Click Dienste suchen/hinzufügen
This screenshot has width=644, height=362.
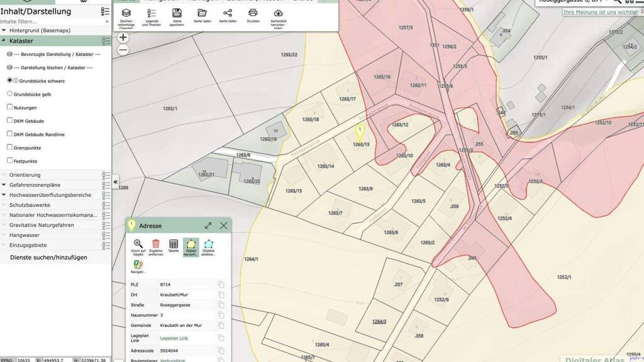click(48, 258)
